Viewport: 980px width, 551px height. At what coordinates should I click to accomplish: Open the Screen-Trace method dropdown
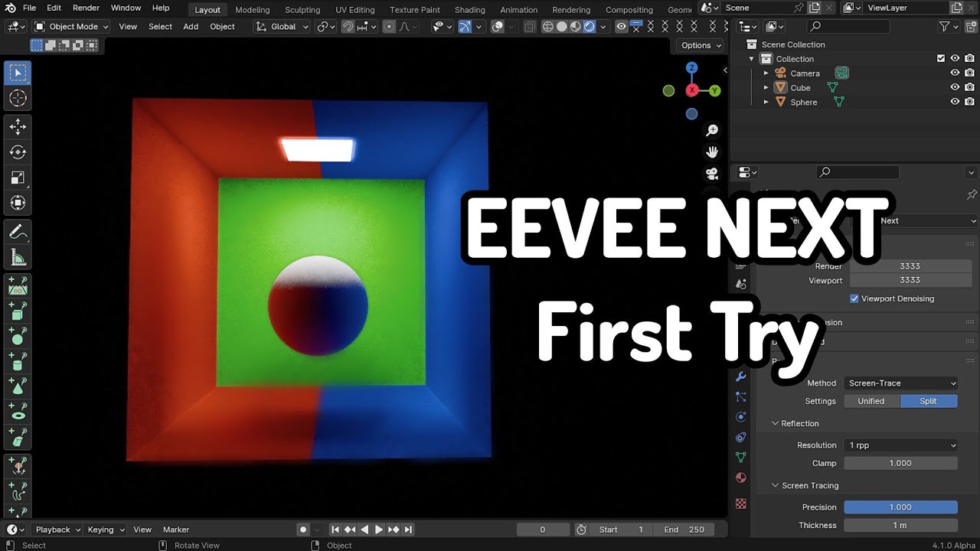[901, 383]
